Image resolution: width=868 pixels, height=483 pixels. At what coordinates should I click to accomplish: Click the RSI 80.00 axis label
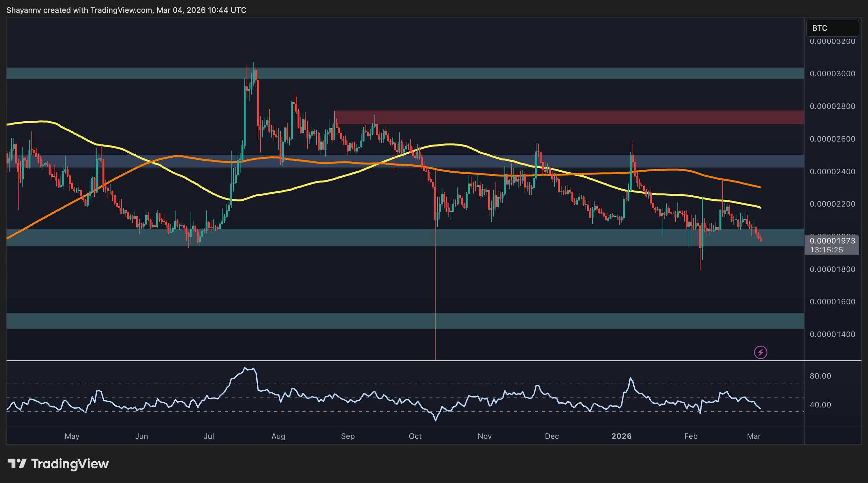coord(820,376)
